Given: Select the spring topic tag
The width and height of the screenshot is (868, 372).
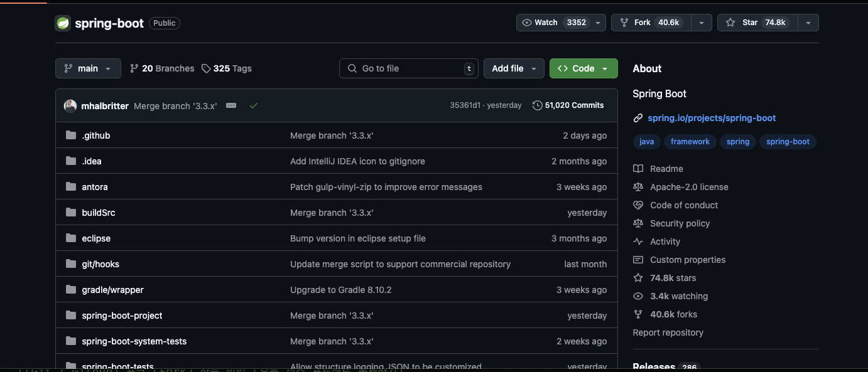Looking at the screenshot, I should pos(738,142).
